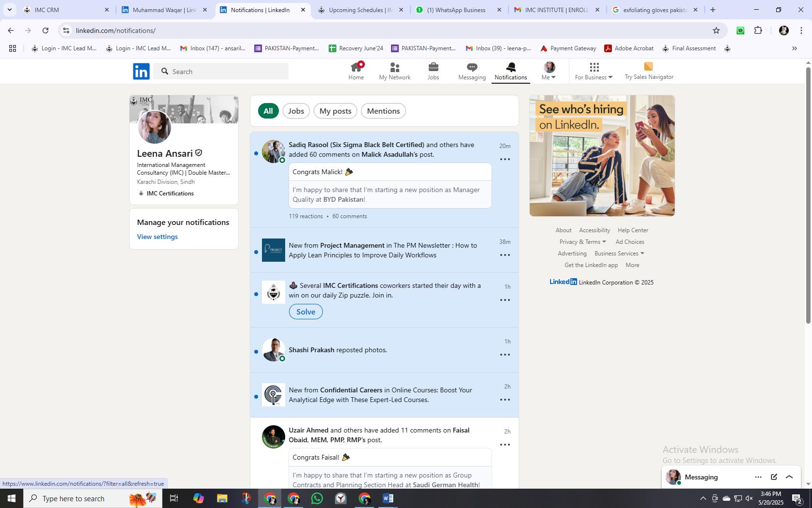Open Chrome three-dot menu

click(x=801, y=30)
